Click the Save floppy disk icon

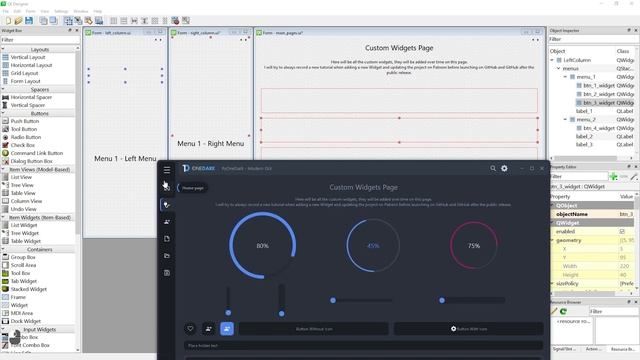click(x=29, y=20)
